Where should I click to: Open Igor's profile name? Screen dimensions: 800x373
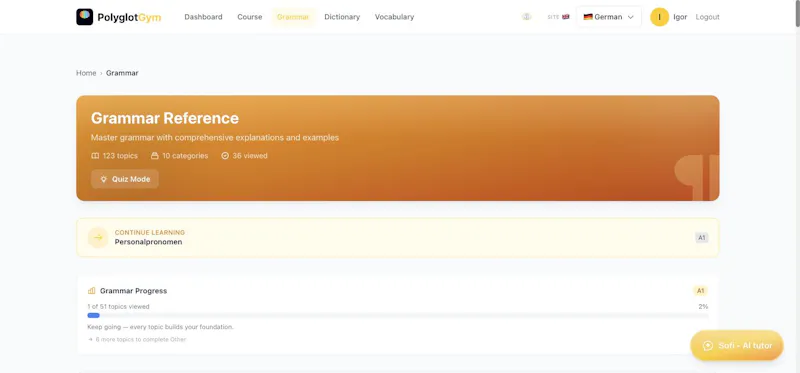tap(680, 17)
